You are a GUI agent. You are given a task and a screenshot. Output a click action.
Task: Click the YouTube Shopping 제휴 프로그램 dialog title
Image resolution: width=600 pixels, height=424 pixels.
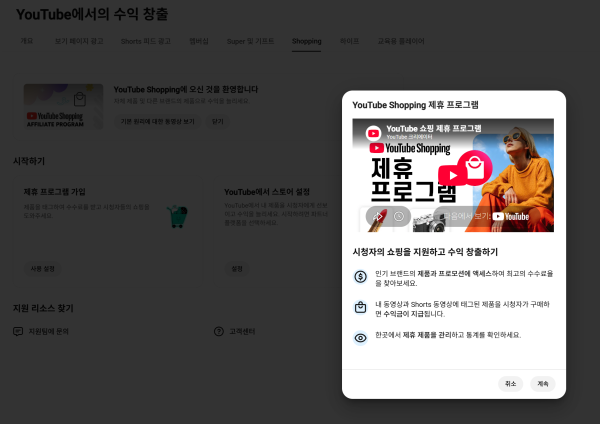(x=415, y=105)
